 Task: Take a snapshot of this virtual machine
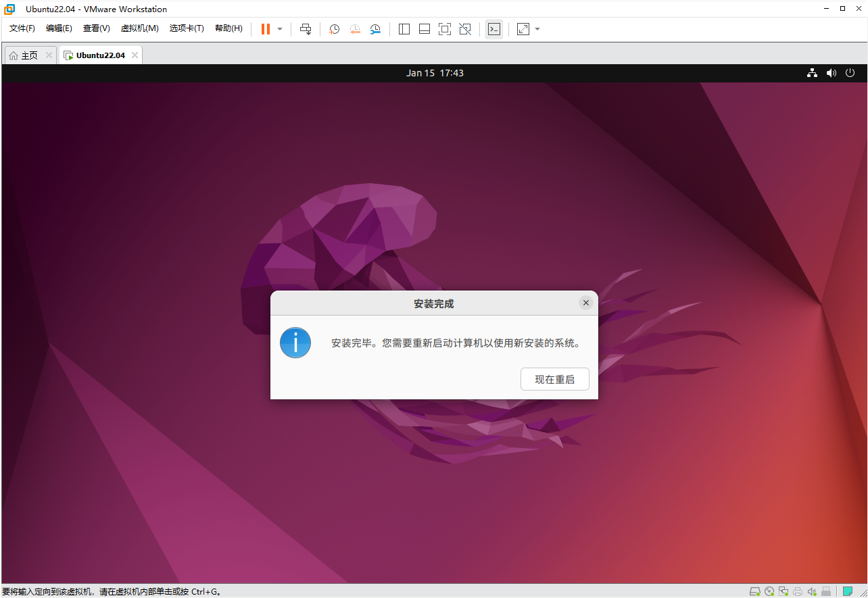334,29
